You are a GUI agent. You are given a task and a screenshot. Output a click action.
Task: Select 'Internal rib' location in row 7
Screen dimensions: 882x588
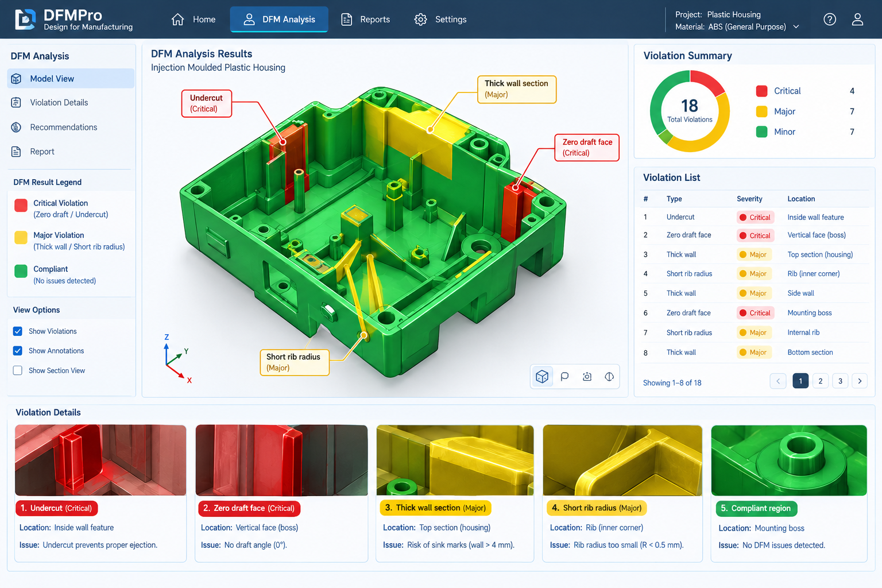(803, 332)
